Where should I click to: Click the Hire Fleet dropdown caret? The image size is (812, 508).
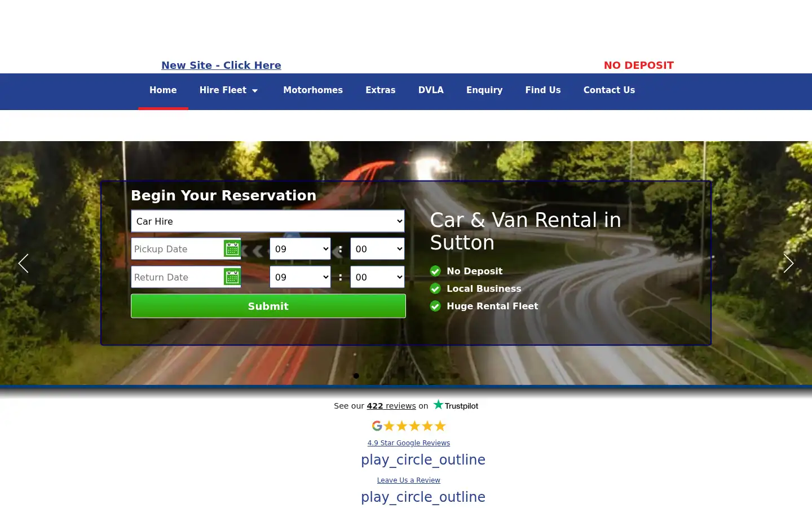(x=255, y=90)
